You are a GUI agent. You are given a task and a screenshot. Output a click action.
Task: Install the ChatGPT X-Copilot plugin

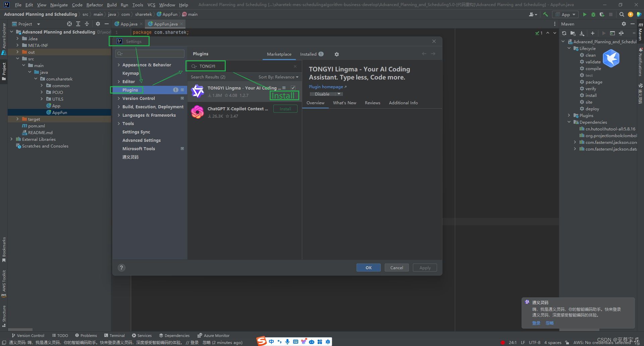pos(285,109)
